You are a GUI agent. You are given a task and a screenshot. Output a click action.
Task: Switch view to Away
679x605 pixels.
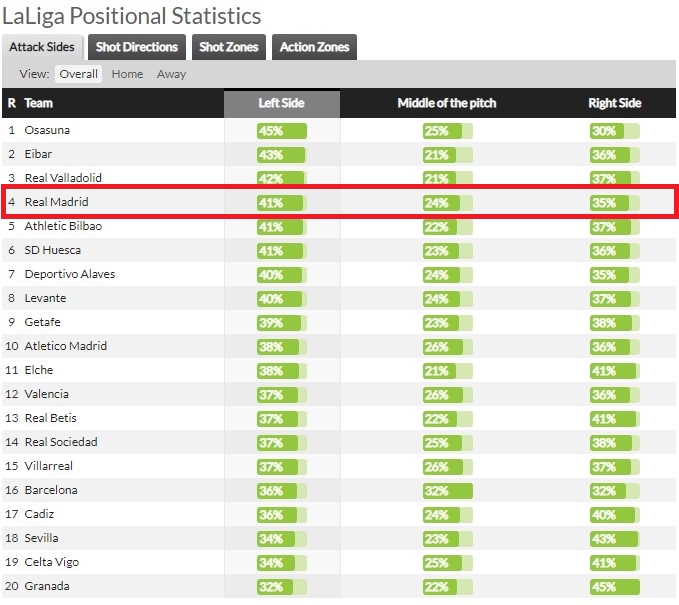click(171, 74)
